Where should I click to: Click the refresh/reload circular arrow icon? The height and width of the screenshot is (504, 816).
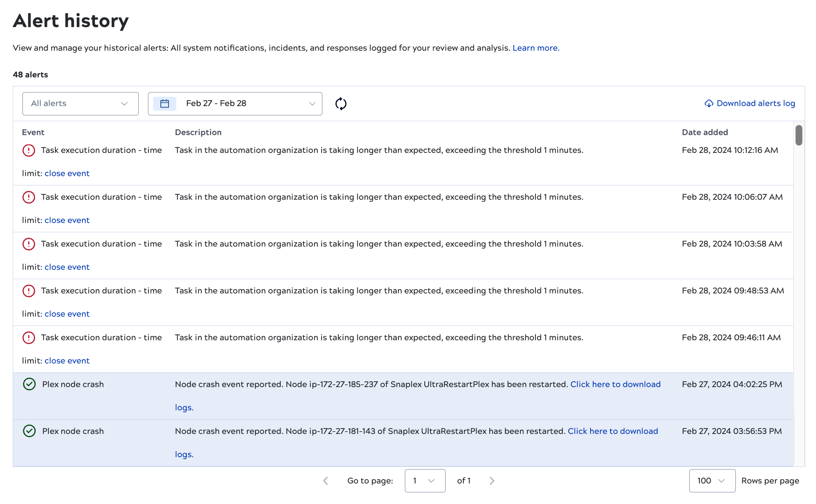341,104
